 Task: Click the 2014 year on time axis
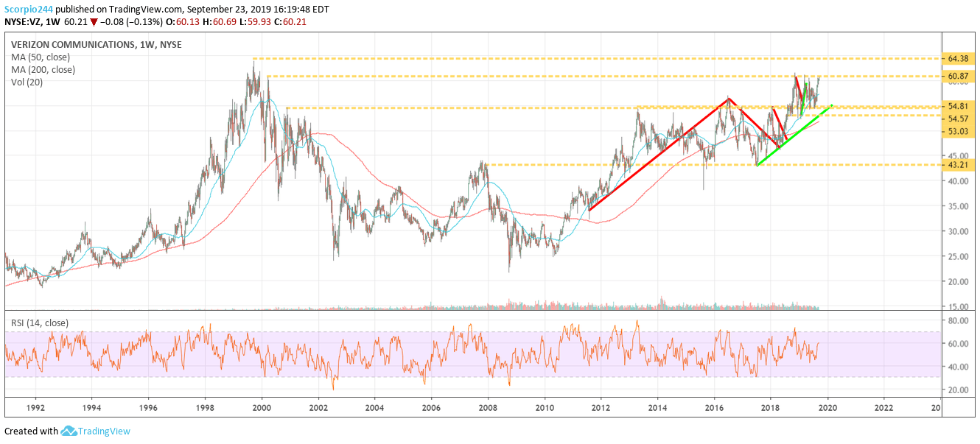658,407
